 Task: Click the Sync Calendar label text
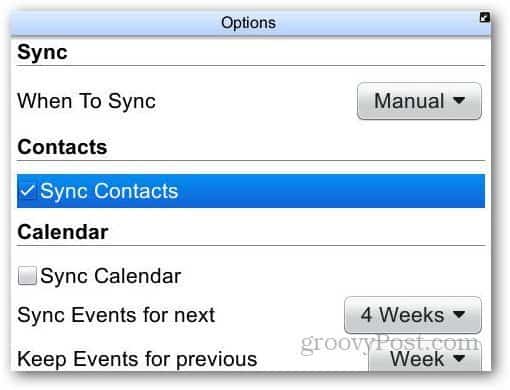coord(110,276)
